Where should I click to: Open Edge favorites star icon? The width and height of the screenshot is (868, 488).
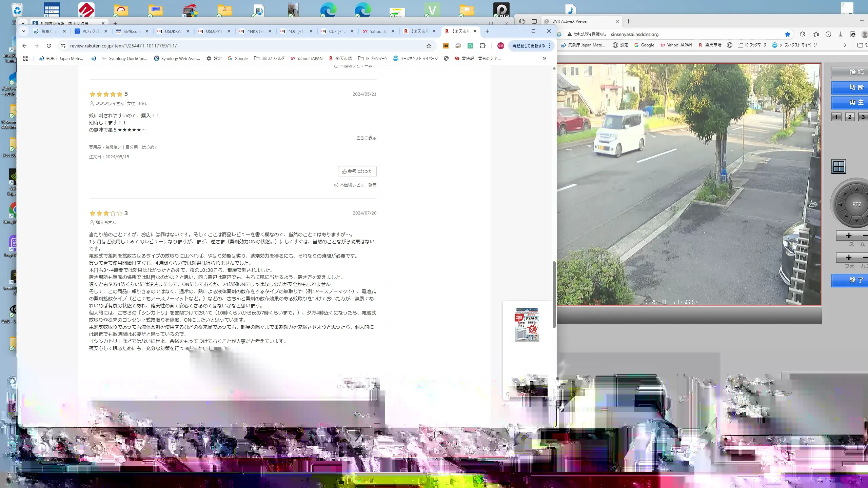tap(816, 34)
